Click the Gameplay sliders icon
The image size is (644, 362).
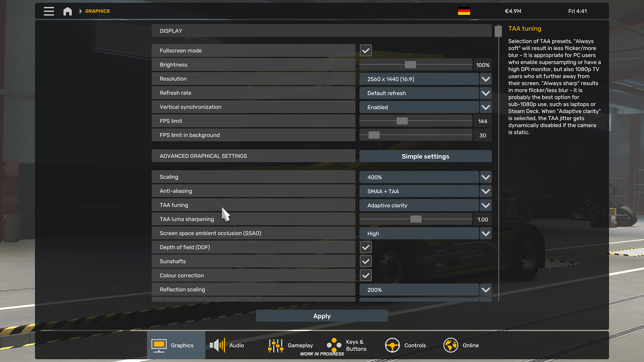tap(275, 345)
